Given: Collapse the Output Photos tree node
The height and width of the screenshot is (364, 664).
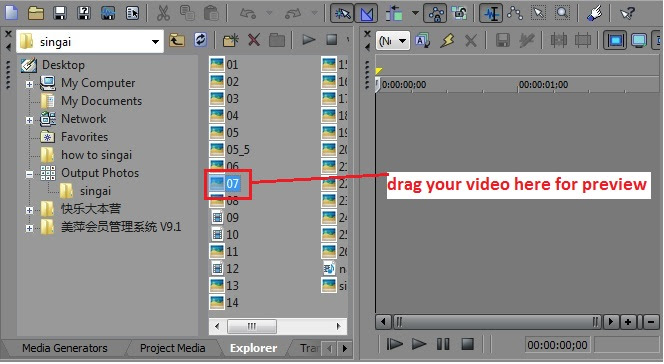Looking at the screenshot, I should pos(29,174).
